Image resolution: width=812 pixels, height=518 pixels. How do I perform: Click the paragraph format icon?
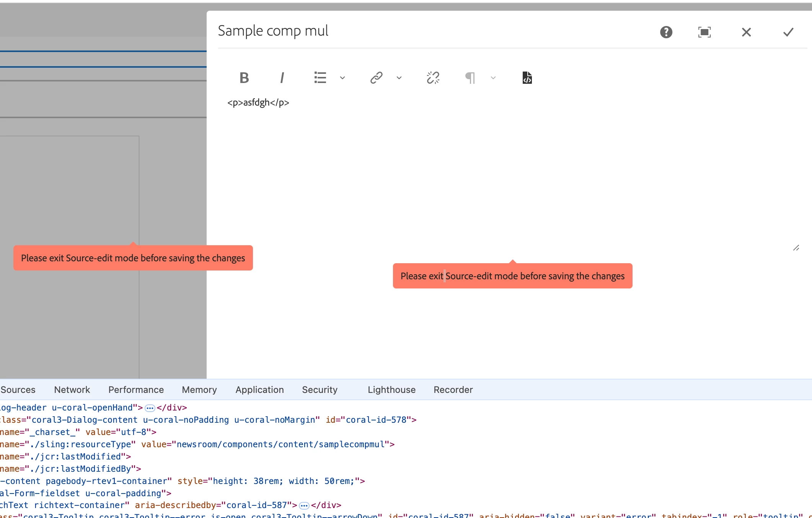pyautogui.click(x=470, y=78)
